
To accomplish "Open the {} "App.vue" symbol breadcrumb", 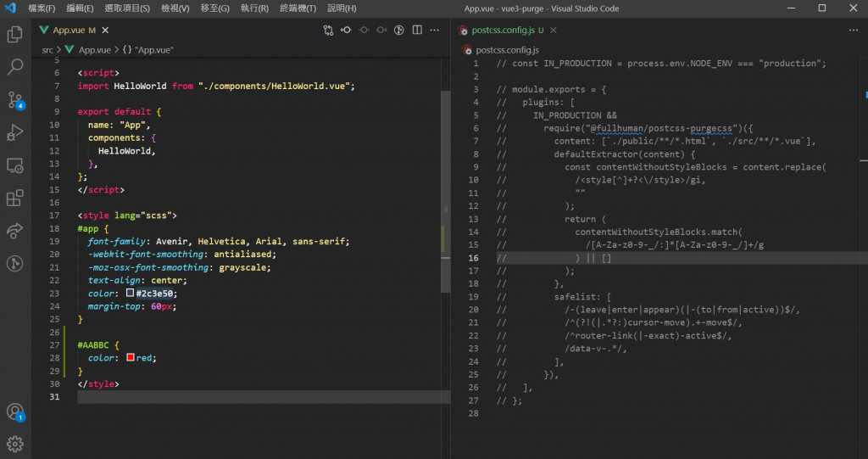I will tap(148, 50).
